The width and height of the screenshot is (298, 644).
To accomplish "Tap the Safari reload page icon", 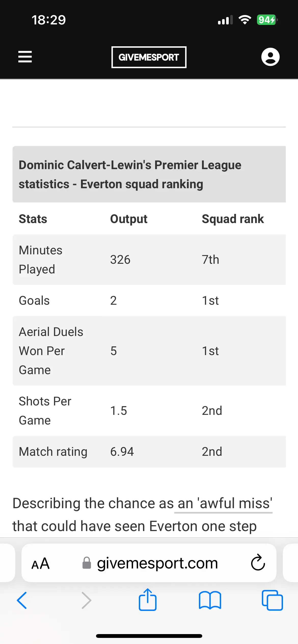I will (x=258, y=563).
